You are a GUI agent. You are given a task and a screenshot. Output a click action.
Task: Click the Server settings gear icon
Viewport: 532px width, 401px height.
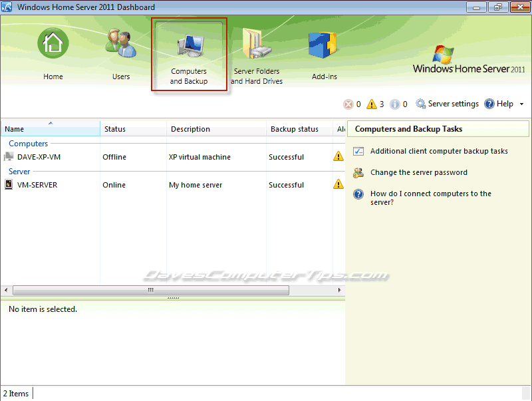point(421,104)
